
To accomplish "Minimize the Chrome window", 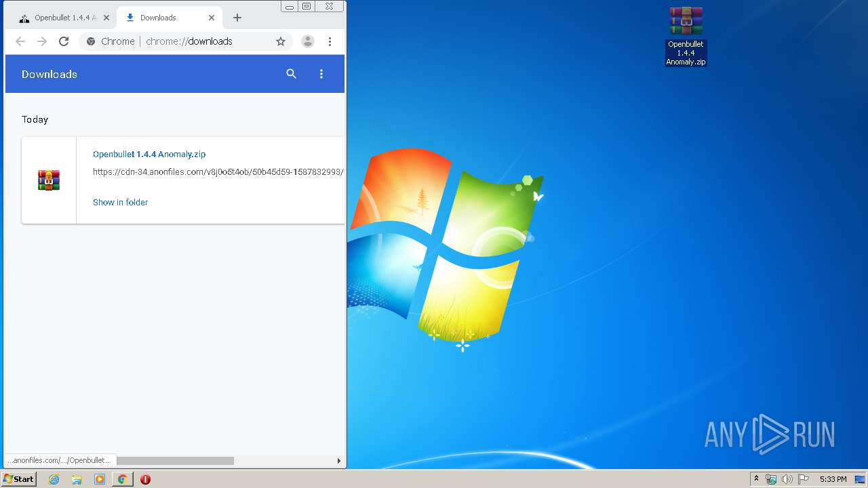I will (x=290, y=6).
